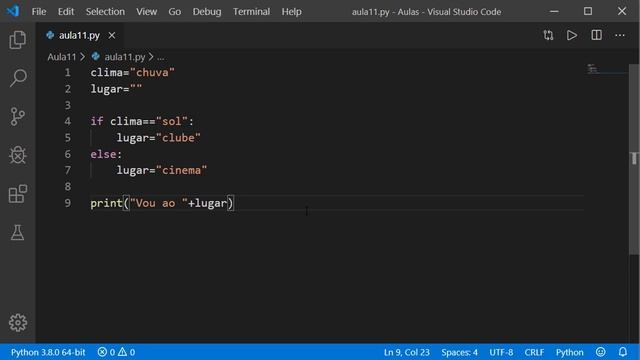
Task: Click the VS Code logo icon
Action: click(x=13, y=11)
